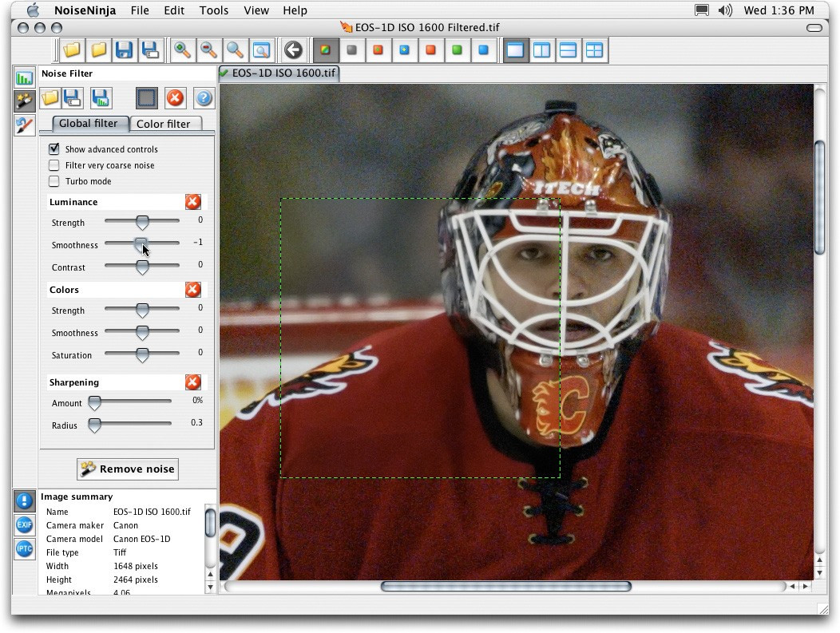Open the File menu
This screenshot has width=840, height=633.
pyautogui.click(x=140, y=10)
